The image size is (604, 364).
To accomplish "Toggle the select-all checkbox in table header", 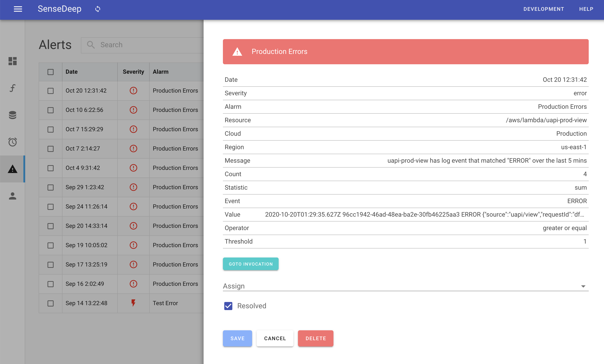I will (51, 72).
